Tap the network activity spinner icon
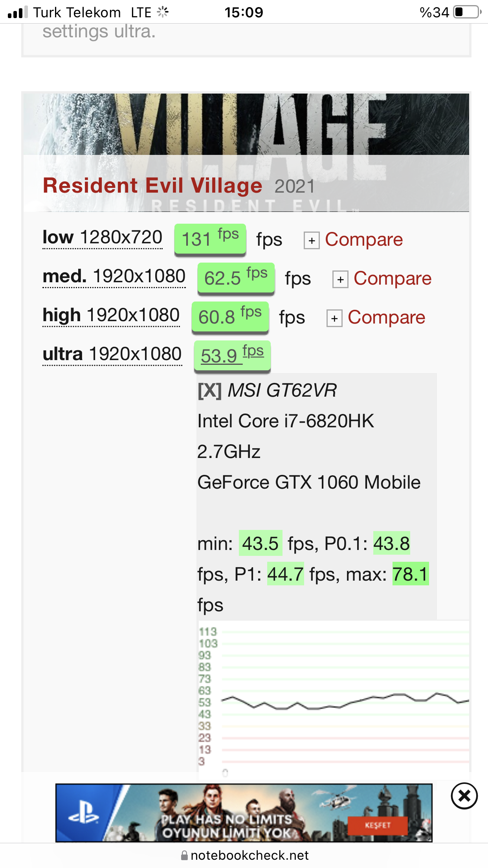The height and width of the screenshot is (868, 488). coord(163,12)
